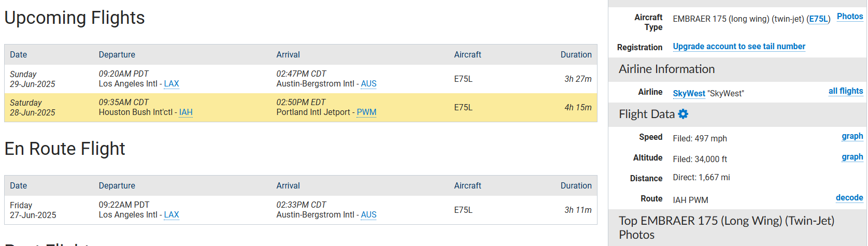Show the Altitude graph

click(852, 157)
